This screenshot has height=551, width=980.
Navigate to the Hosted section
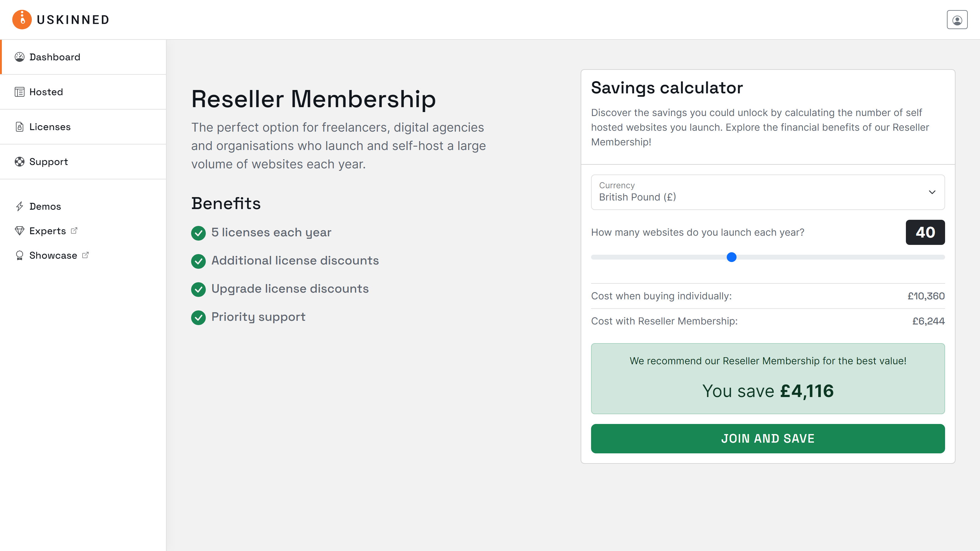coord(46,92)
